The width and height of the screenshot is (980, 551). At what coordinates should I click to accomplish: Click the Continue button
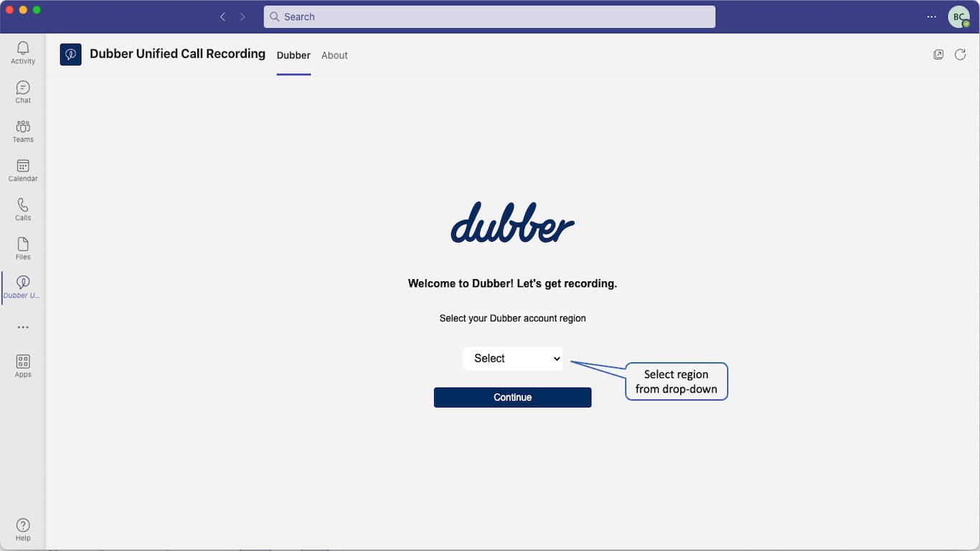point(512,397)
